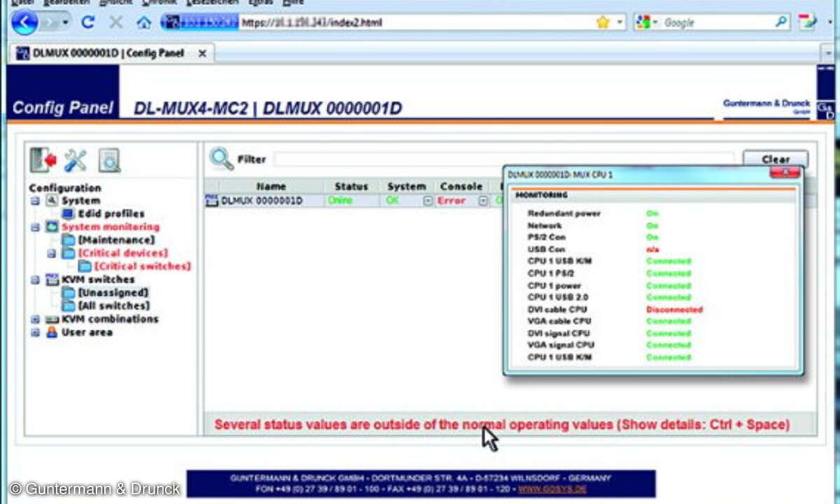Click the All switches folder icon
The height and width of the screenshot is (504, 840).
click(x=68, y=306)
